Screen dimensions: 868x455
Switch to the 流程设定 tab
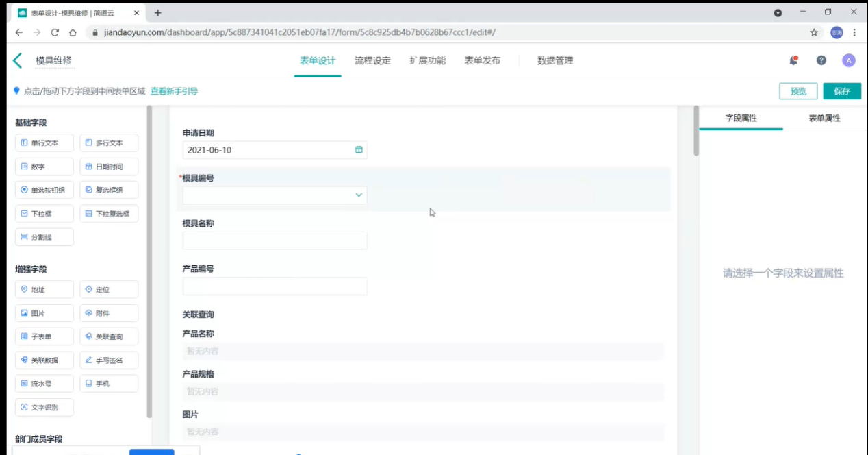tap(372, 60)
